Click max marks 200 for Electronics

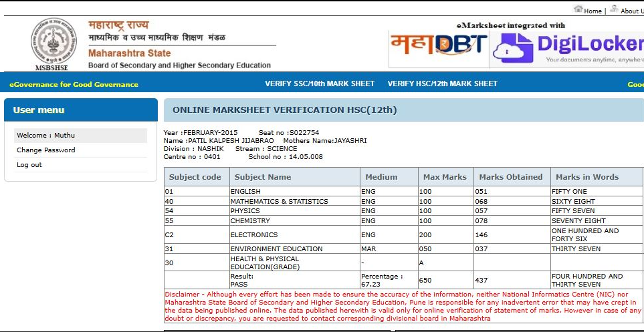445,234
